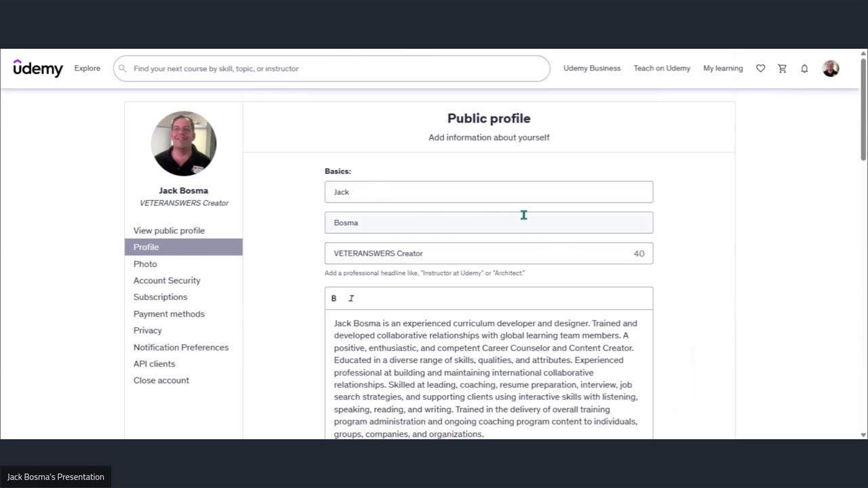Open the My learning menu
This screenshot has width=868, height=488.
pyautogui.click(x=723, y=68)
